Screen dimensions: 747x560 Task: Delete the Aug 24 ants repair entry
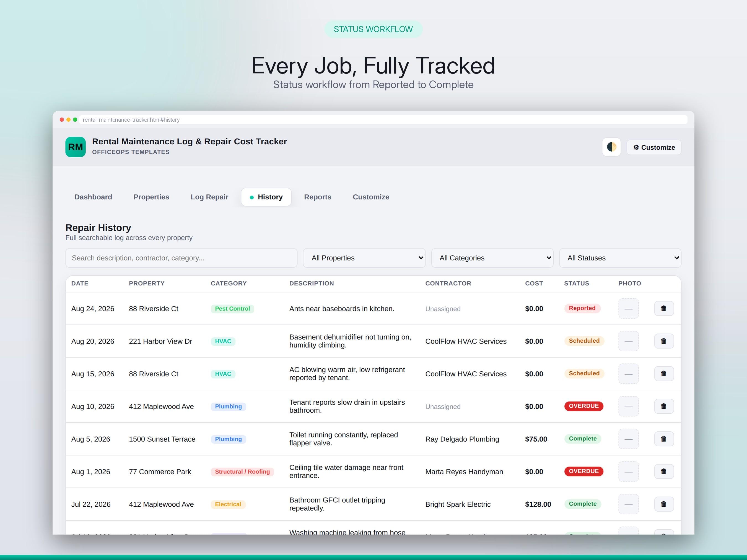pyautogui.click(x=664, y=309)
